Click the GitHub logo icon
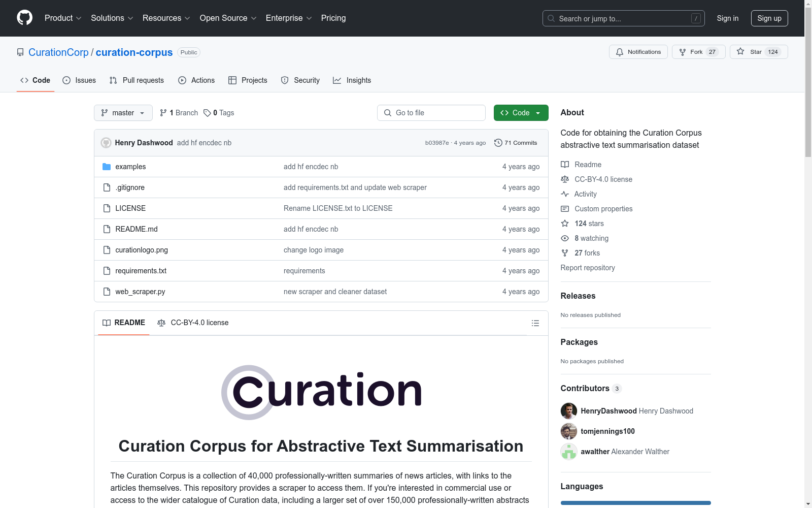 coord(24,18)
